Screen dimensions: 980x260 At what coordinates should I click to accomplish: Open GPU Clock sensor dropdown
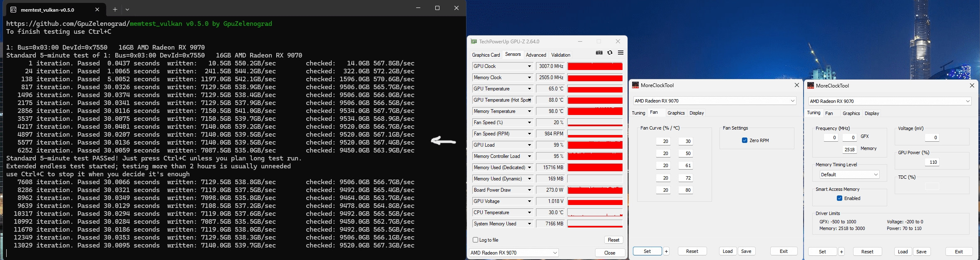[529, 66]
